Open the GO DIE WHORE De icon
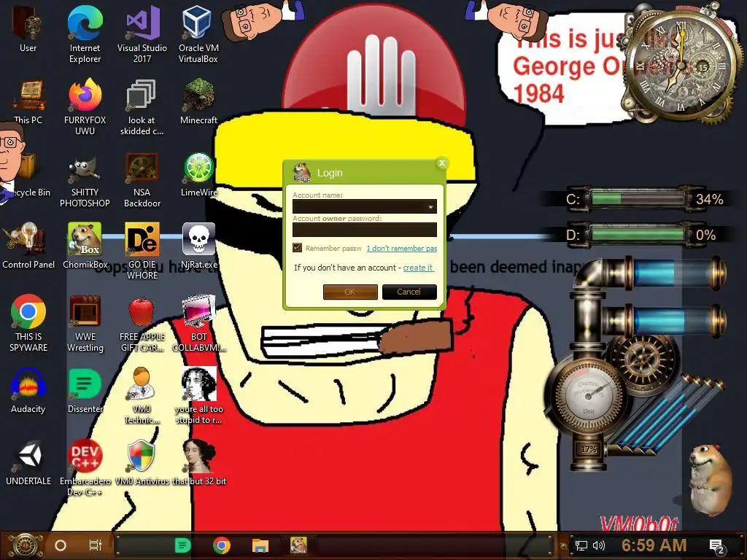The height and width of the screenshot is (560, 747). (x=142, y=251)
